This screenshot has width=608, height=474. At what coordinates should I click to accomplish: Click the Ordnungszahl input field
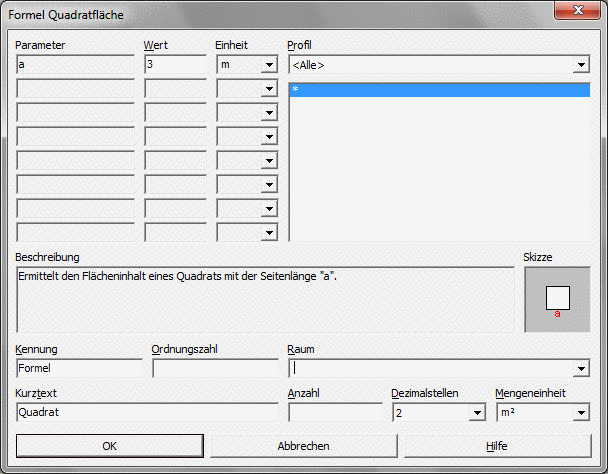pyautogui.click(x=215, y=368)
